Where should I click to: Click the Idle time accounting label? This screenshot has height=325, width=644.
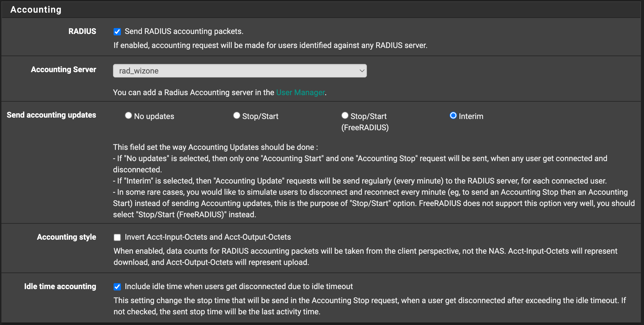[60, 286]
